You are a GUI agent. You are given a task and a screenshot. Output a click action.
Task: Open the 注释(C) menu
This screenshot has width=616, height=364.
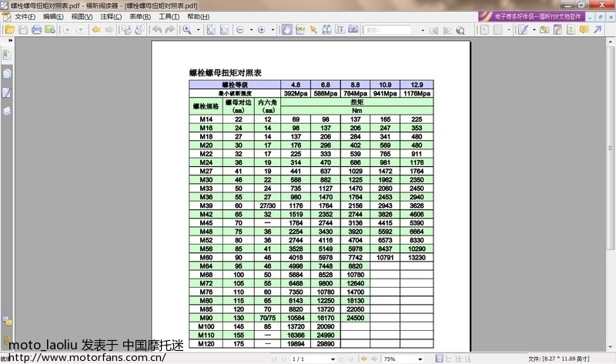point(111,16)
